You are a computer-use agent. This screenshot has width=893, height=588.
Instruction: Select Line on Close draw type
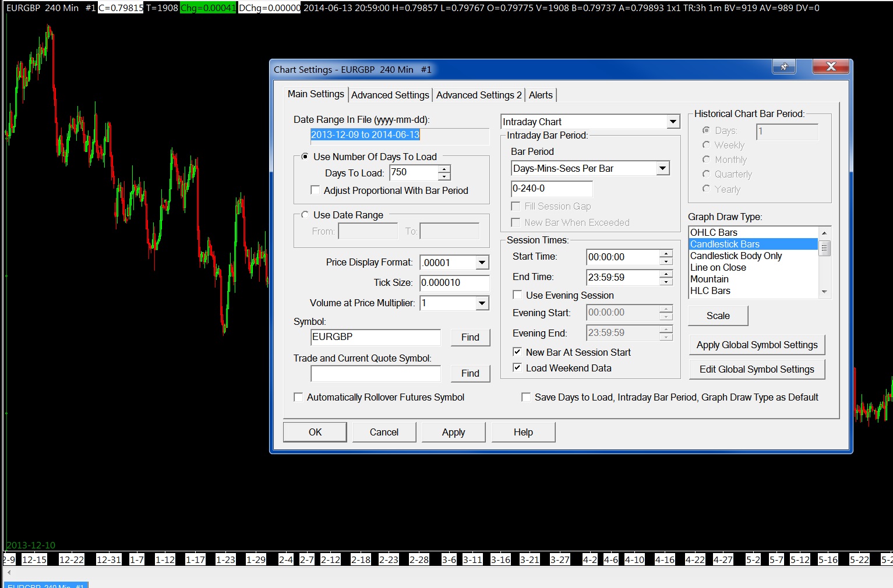[x=753, y=267]
